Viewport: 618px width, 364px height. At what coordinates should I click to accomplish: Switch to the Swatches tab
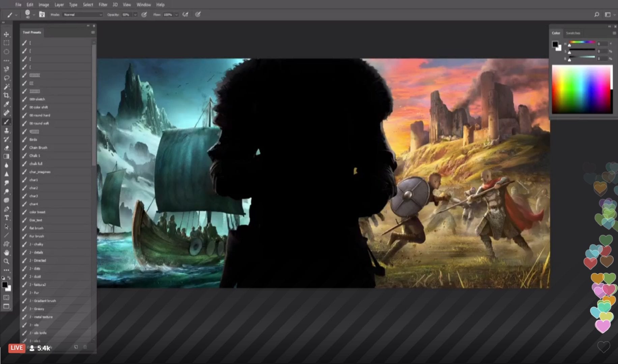(x=573, y=33)
